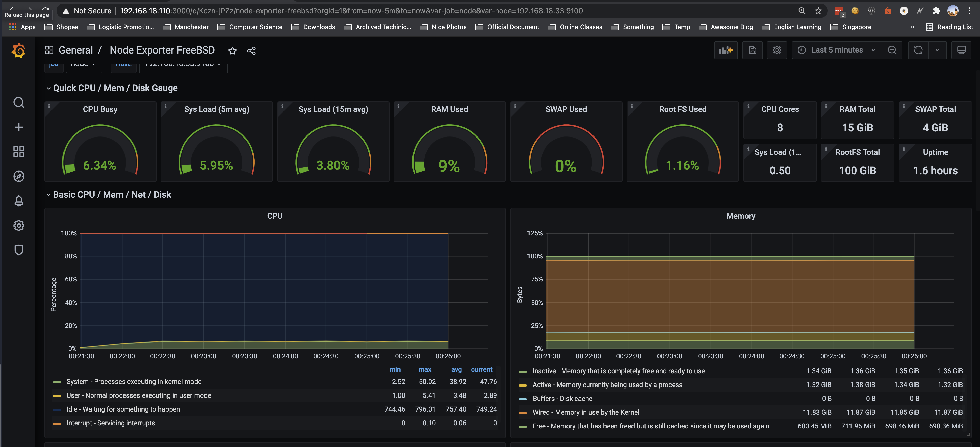Toggle favorite star on Node Exporter FreeBSD dashboard
The image size is (980, 447).
(x=232, y=50)
